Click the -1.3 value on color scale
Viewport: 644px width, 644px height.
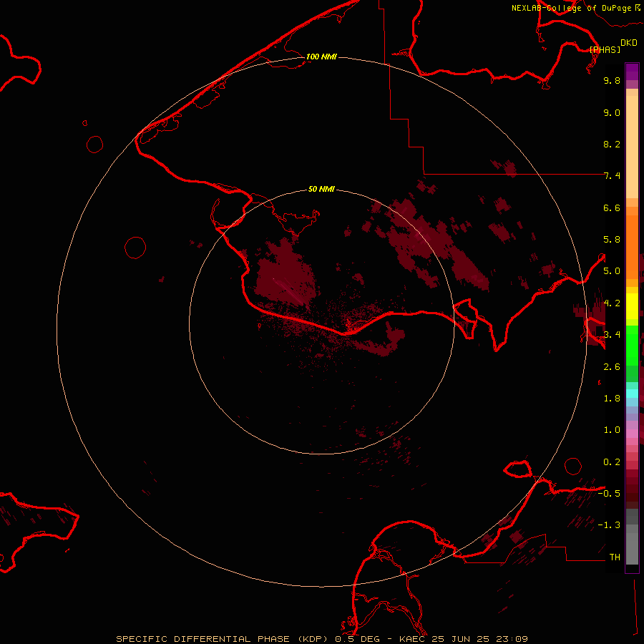609,525
